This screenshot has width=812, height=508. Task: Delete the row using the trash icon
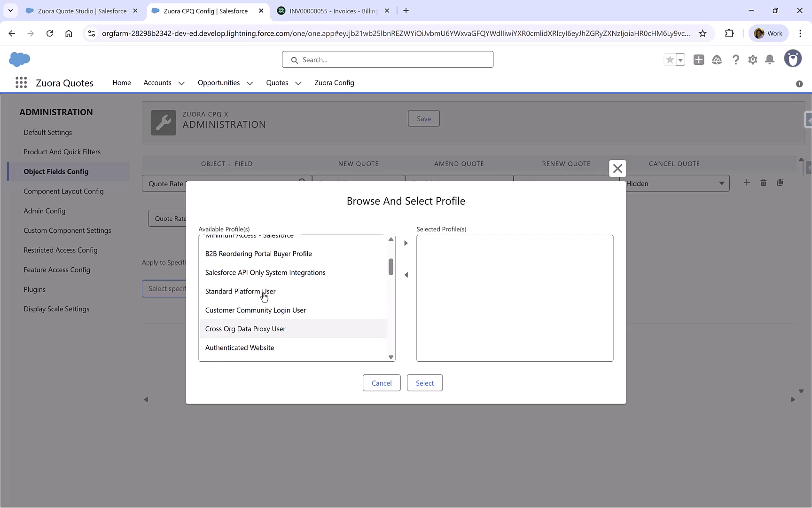tap(763, 183)
